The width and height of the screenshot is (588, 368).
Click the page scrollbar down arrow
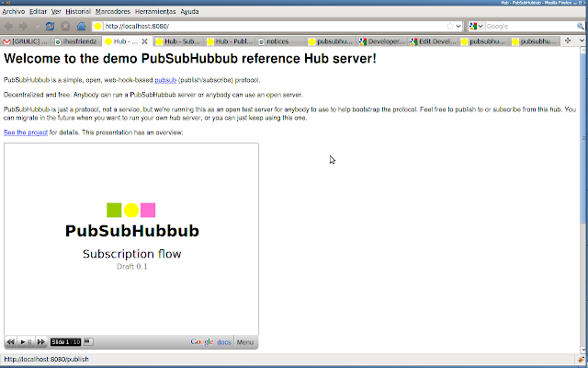583,349
